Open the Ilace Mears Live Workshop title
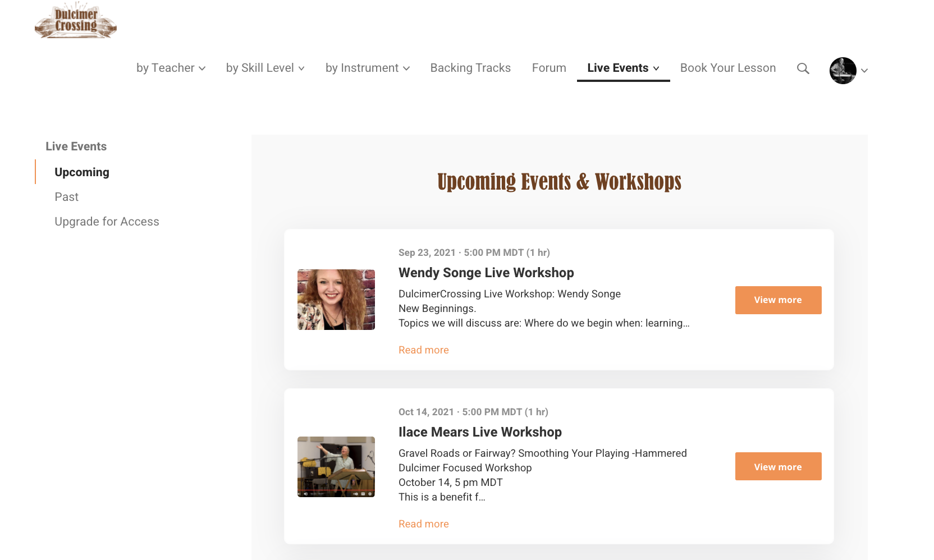This screenshot has height=560, width=934. (x=480, y=432)
